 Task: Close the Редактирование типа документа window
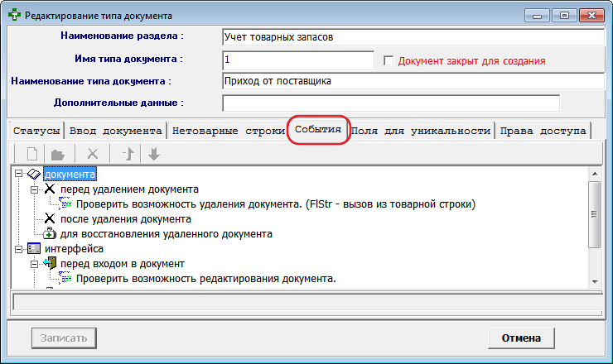(592, 16)
